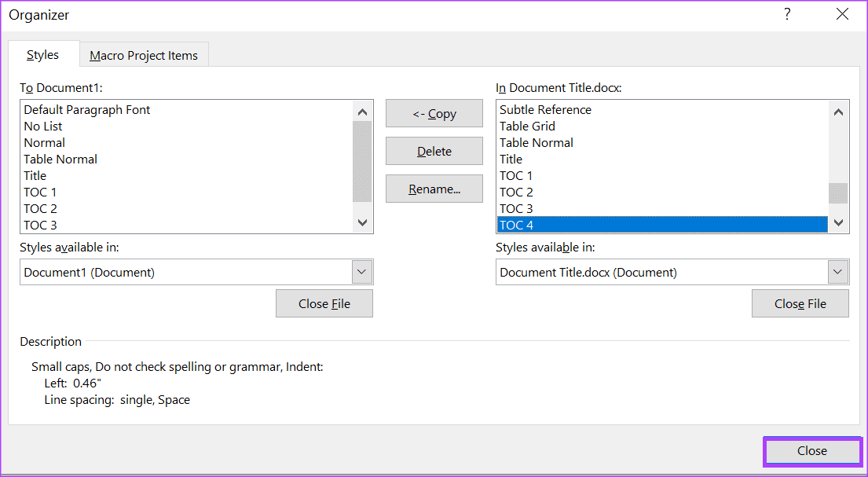868x477 pixels.
Task: Select Subtle Reference in right list
Action: tap(545, 110)
